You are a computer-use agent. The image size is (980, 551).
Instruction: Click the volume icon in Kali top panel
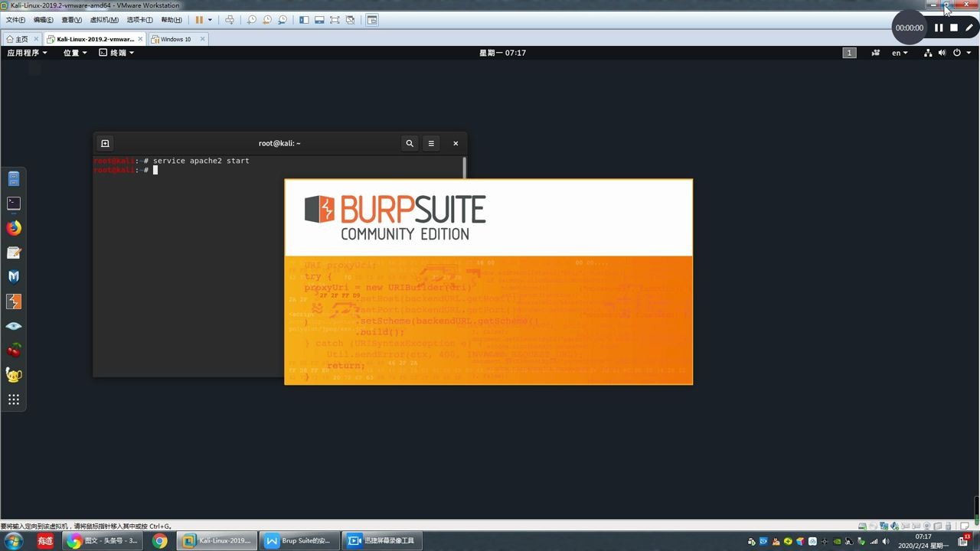pos(942,53)
